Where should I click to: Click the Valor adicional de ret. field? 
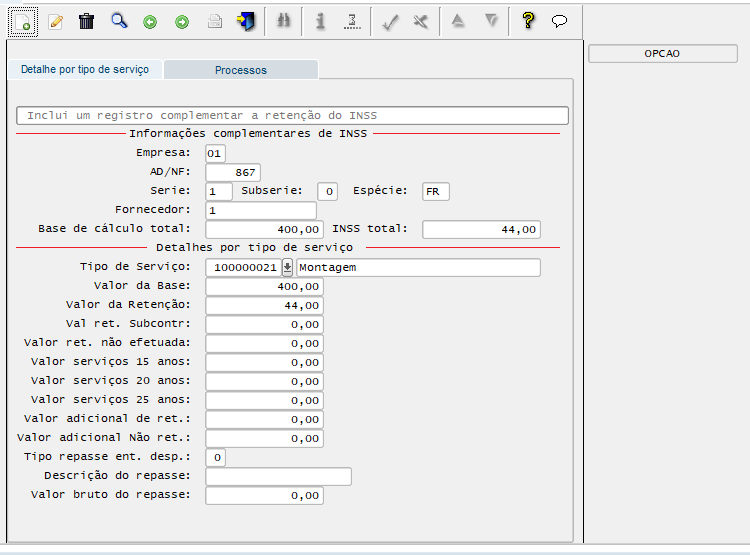[x=265, y=419]
